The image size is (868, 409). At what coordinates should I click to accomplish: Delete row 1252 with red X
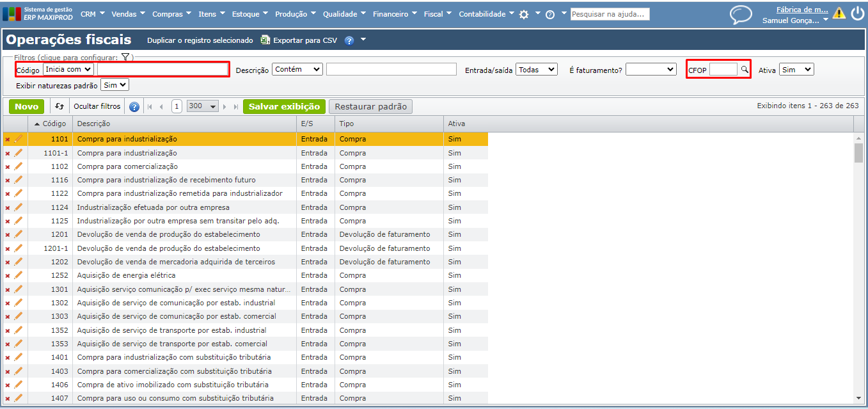8,275
